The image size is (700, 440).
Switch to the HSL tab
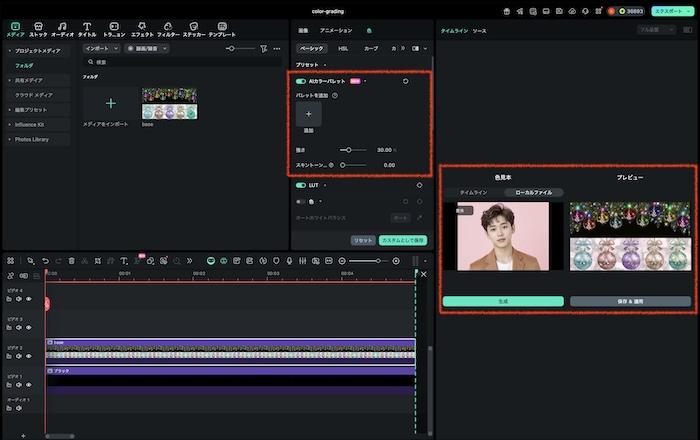pos(343,48)
